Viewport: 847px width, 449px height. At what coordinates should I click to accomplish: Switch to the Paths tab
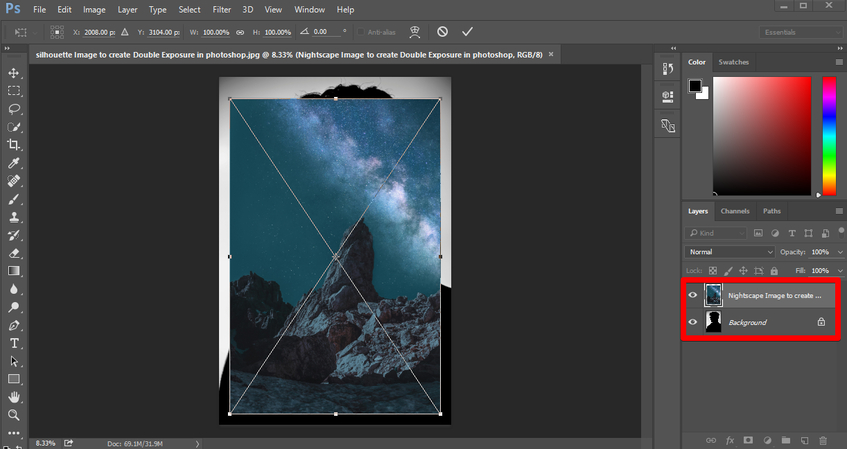click(x=771, y=211)
